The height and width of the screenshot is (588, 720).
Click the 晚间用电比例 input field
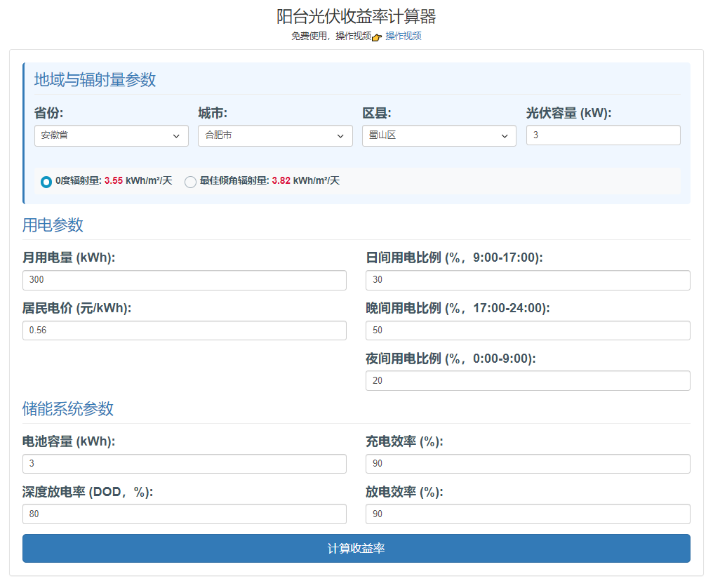(x=527, y=330)
